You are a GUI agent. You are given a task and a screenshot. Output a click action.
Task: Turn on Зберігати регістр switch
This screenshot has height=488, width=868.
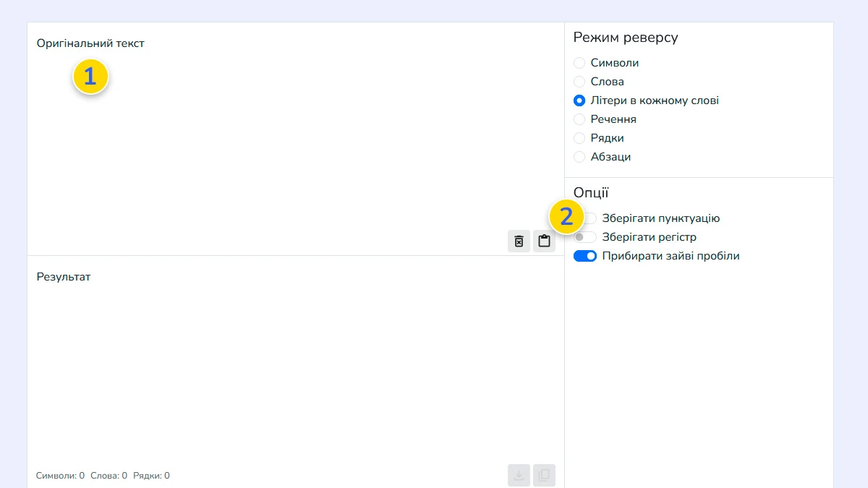tap(585, 237)
